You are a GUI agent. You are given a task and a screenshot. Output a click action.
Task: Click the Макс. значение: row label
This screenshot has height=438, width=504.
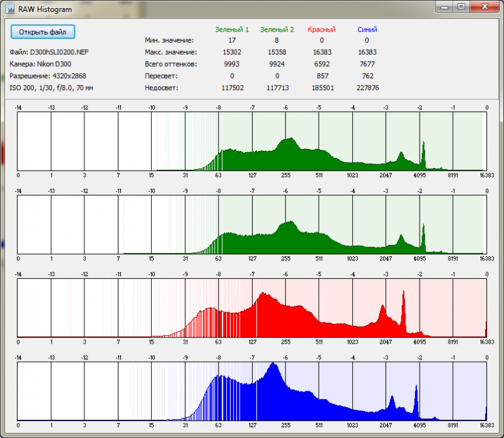point(171,52)
